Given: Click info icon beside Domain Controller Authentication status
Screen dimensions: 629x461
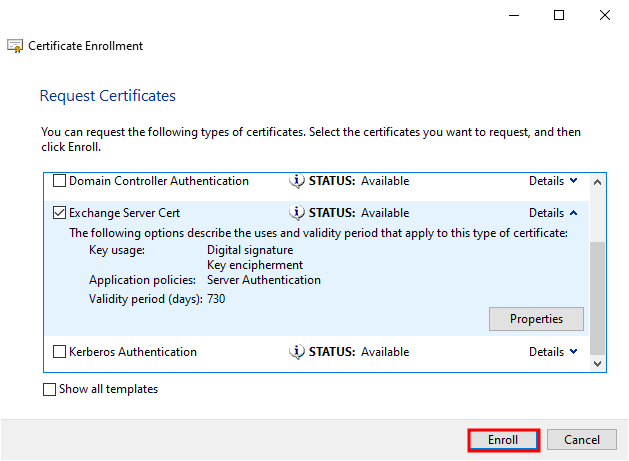Looking at the screenshot, I should (297, 181).
